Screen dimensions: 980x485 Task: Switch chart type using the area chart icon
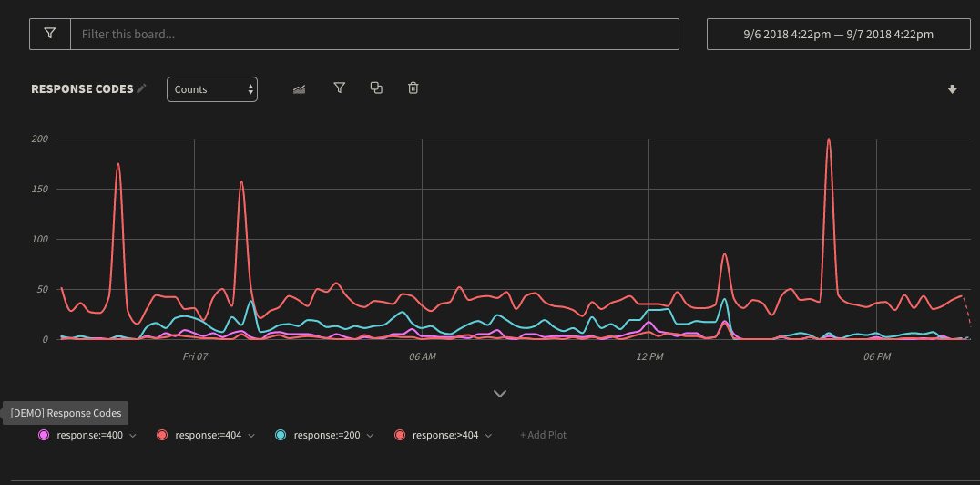[299, 88]
